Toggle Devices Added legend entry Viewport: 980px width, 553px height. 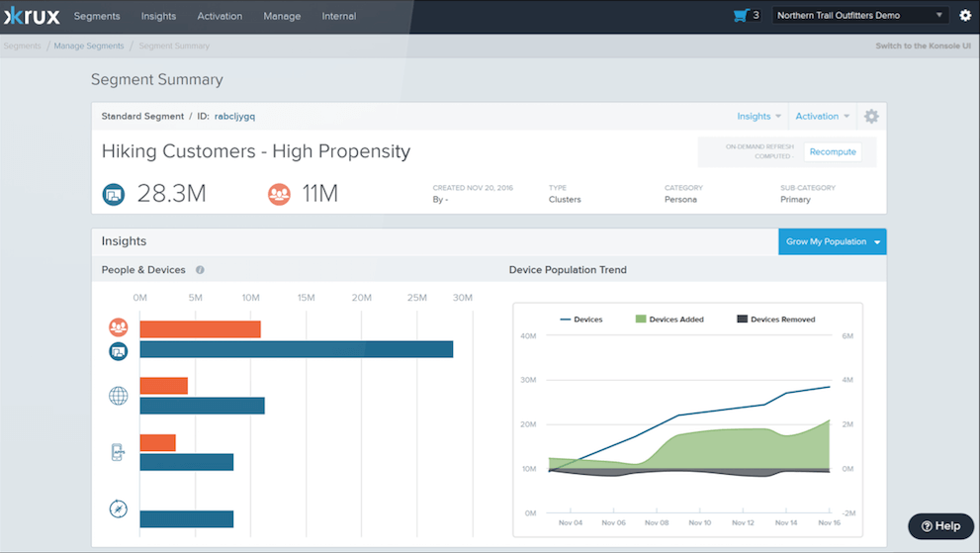[669, 320]
